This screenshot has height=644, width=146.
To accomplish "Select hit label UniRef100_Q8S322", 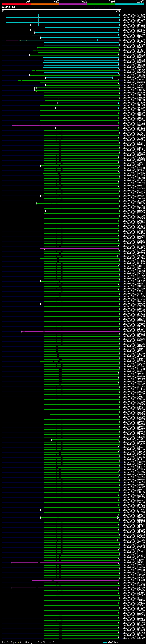I will tap(134, 128).
